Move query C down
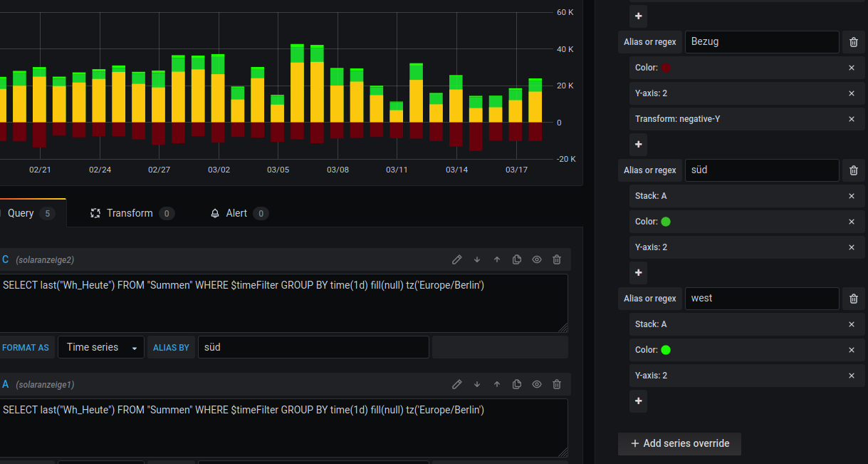Screen dimensions: 868x464 click(477, 259)
